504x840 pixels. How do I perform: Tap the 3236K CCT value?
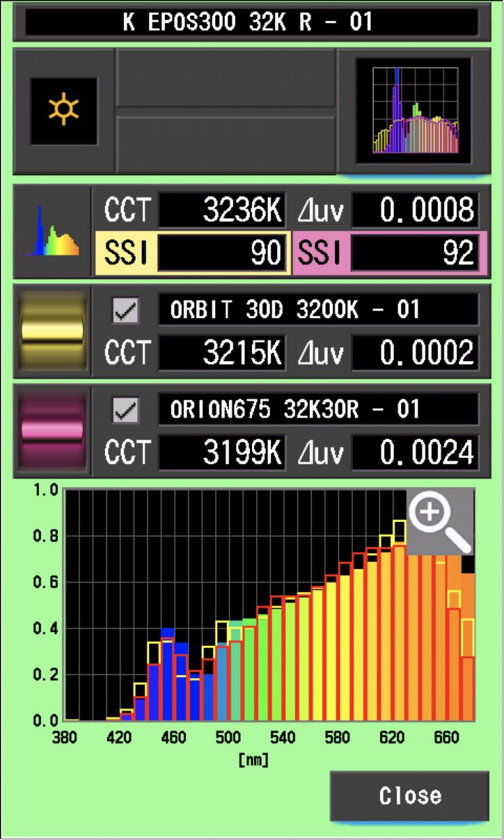[222, 211]
